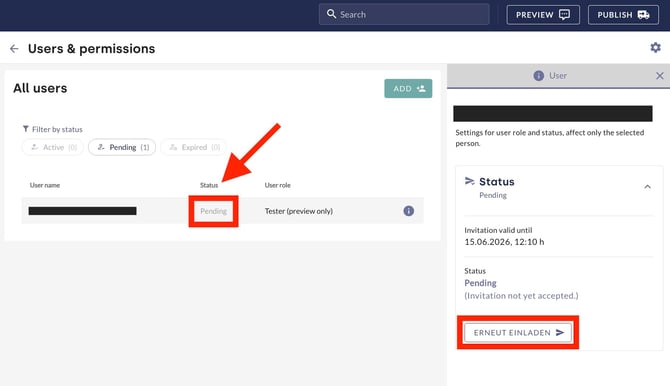Open settings via the gear icon
670x386 pixels.
[x=655, y=47]
